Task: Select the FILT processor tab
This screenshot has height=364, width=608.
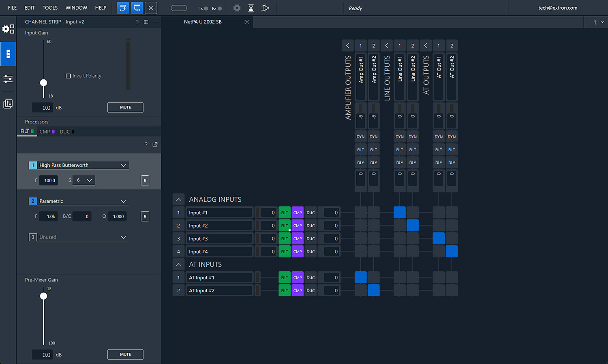Action: [27, 131]
